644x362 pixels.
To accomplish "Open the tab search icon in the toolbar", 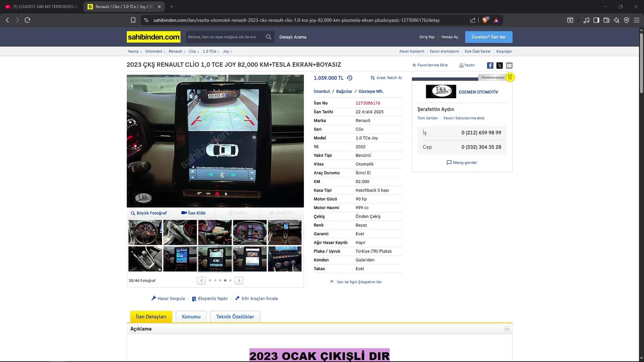I will pos(570,20).
